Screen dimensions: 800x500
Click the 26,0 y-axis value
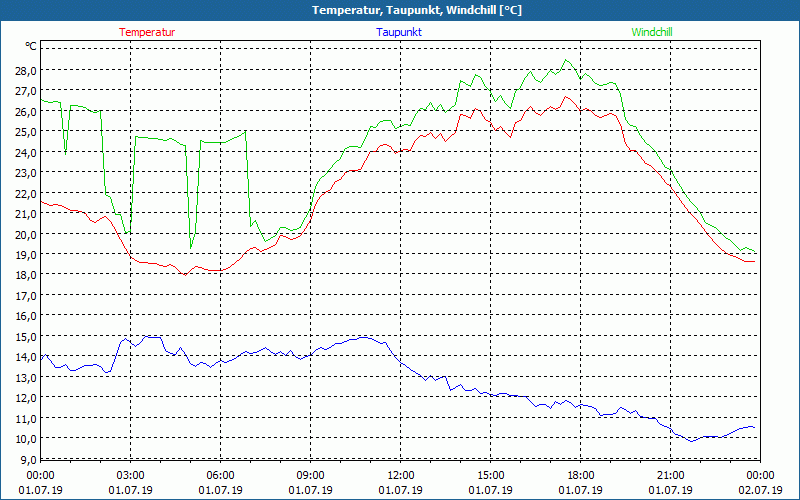[x=26, y=111]
